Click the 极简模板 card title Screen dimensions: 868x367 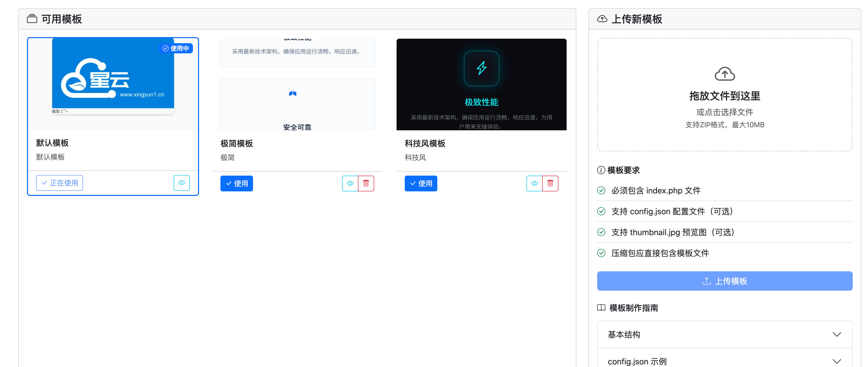[236, 144]
